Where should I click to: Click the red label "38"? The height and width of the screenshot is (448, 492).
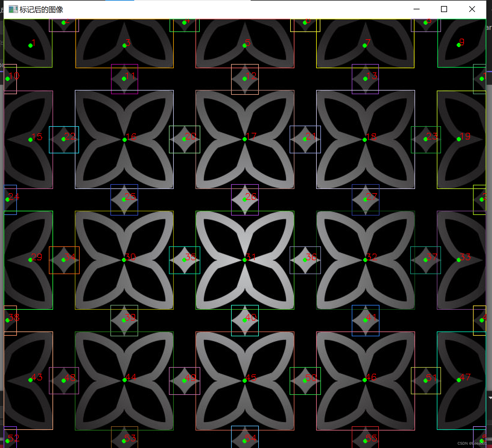(14, 317)
